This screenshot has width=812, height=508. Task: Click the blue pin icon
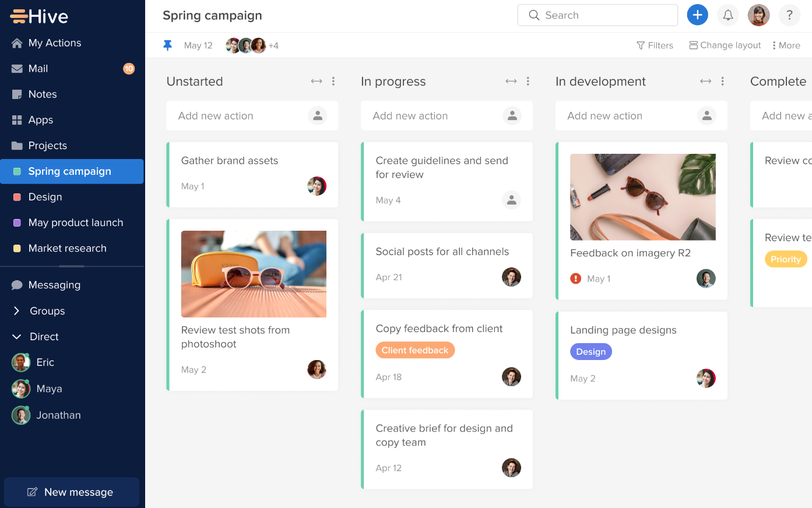(x=168, y=45)
